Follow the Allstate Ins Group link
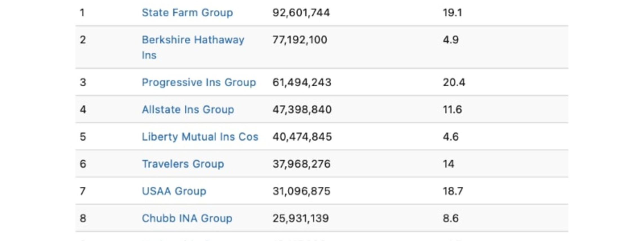Screen dimensions: 644x241 188,109
